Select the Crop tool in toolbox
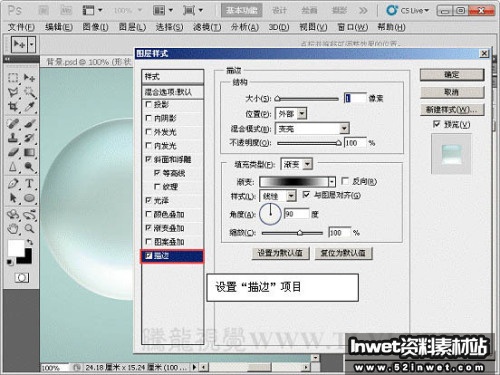The height and width of the screenshot is (375, 500). pyautogui.click(x=13, y=107)
